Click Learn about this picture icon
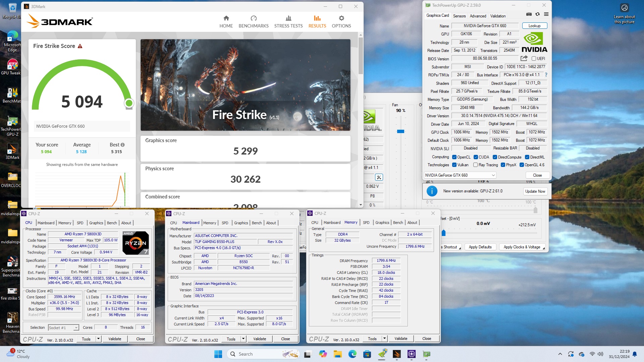The height and width of the screenshot is (362, 644). [x=624, y=8]
